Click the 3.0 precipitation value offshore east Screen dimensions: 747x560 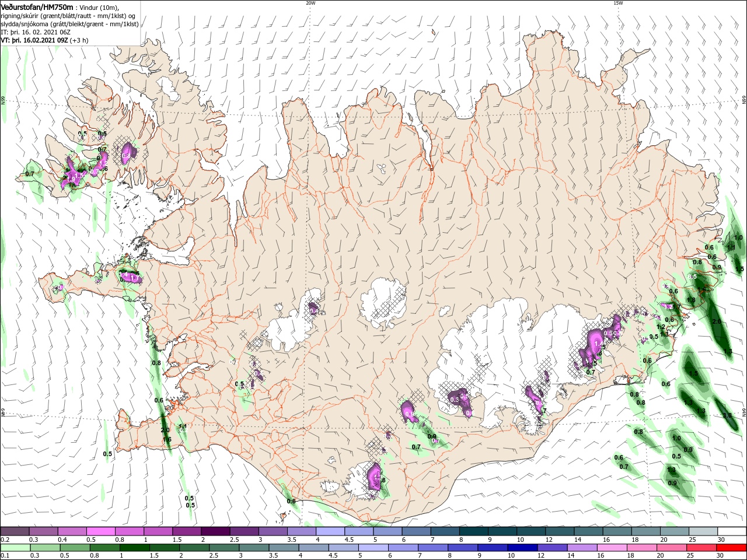[x=727, y=415]
